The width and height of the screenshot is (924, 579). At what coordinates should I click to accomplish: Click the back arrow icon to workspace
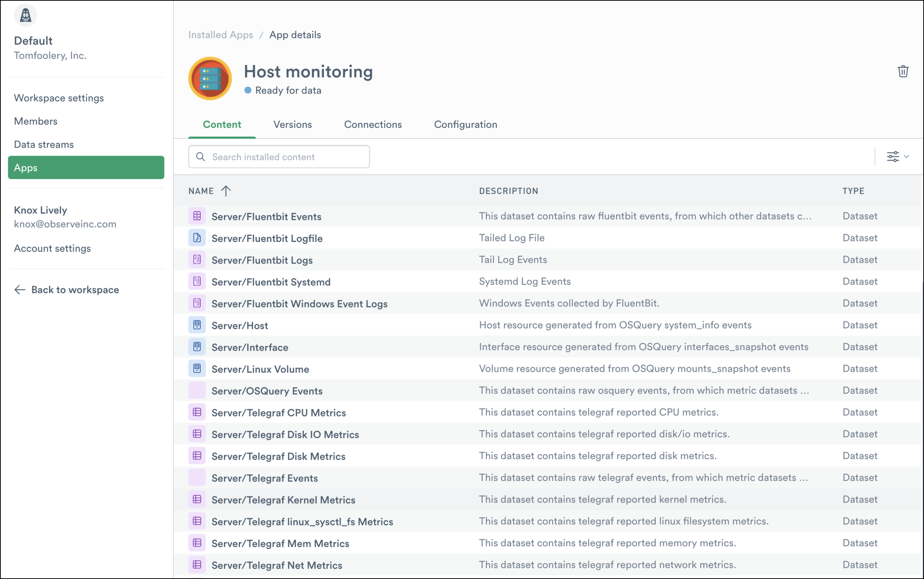(x=20, y=290)
